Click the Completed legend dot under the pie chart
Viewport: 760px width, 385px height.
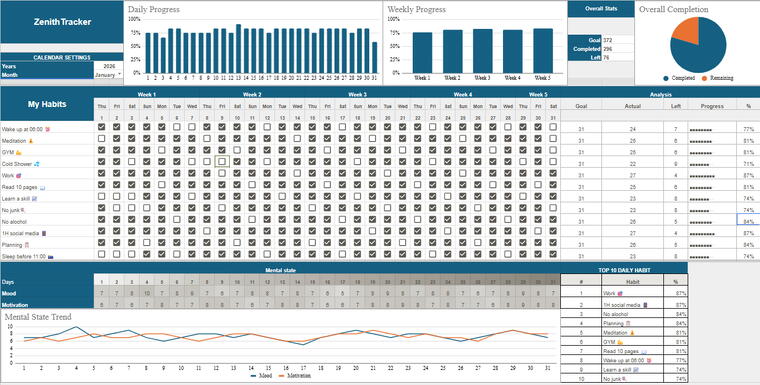click(x=666, y=78)
